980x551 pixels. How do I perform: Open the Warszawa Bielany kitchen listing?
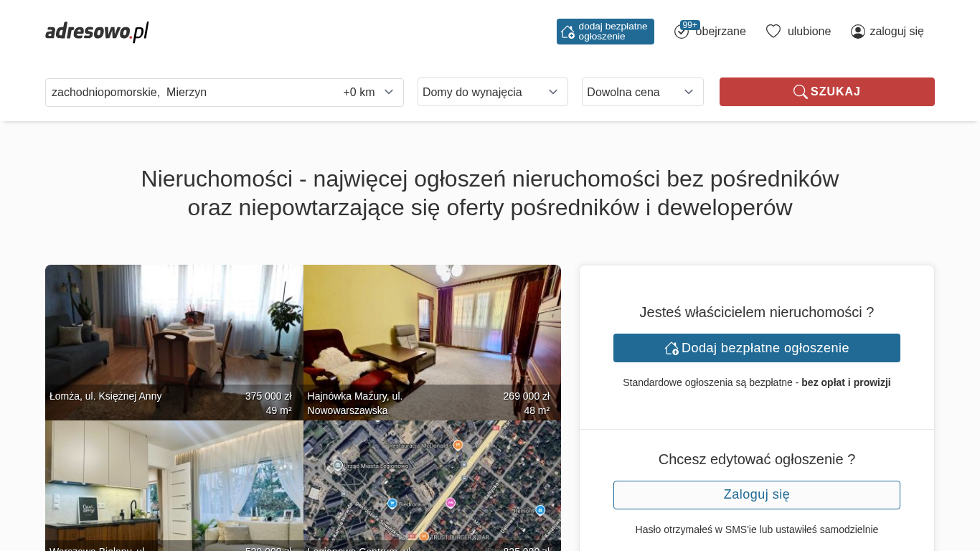pyautogui.click(x=174, y=486)
